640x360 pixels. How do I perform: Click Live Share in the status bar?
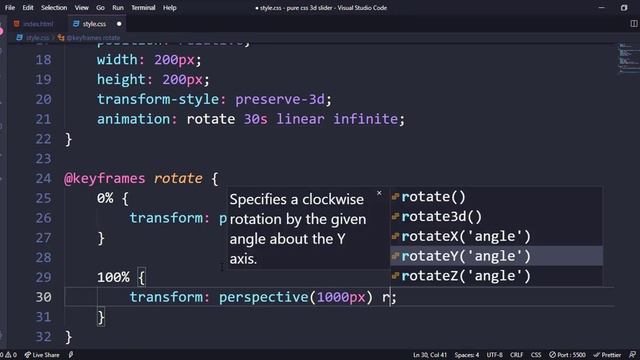[42, 355]
